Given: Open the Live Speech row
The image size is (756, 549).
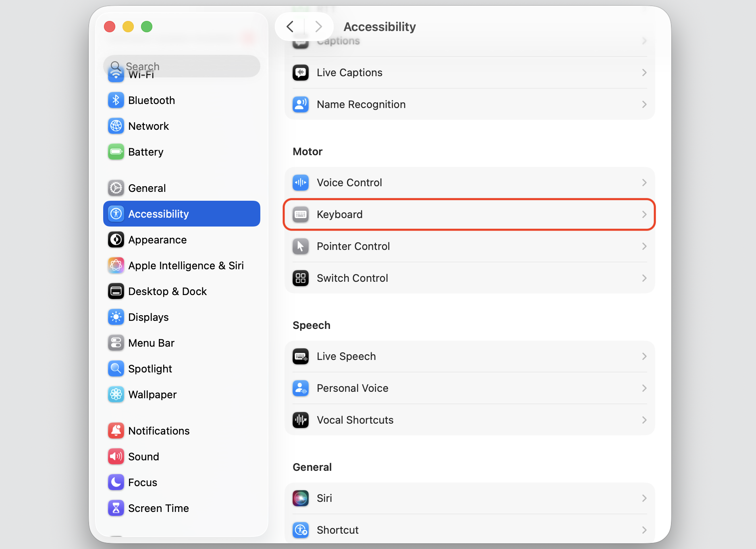Looking at the screenshot, I should (x=470, y=356).
